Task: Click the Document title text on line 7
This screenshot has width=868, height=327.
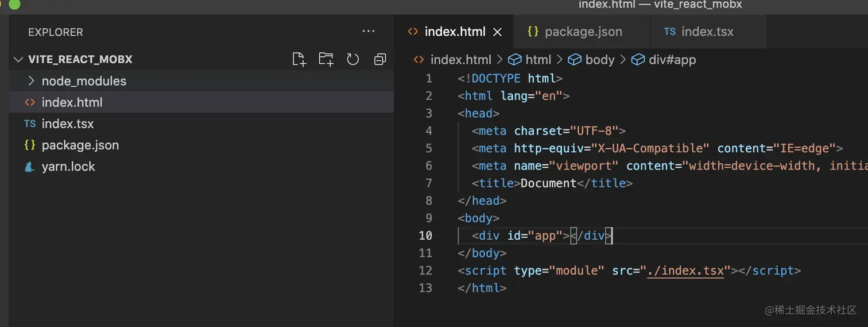Action: [x=548, y=183]
